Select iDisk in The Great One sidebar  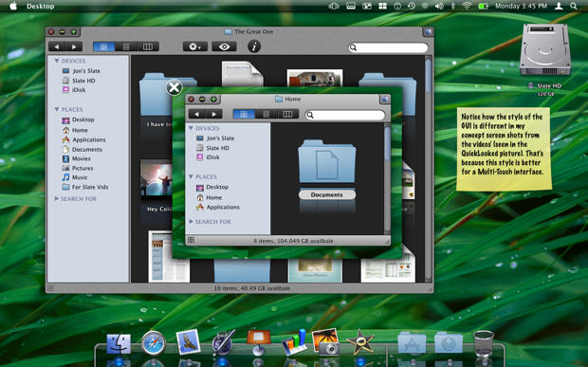tap(74, 89)
